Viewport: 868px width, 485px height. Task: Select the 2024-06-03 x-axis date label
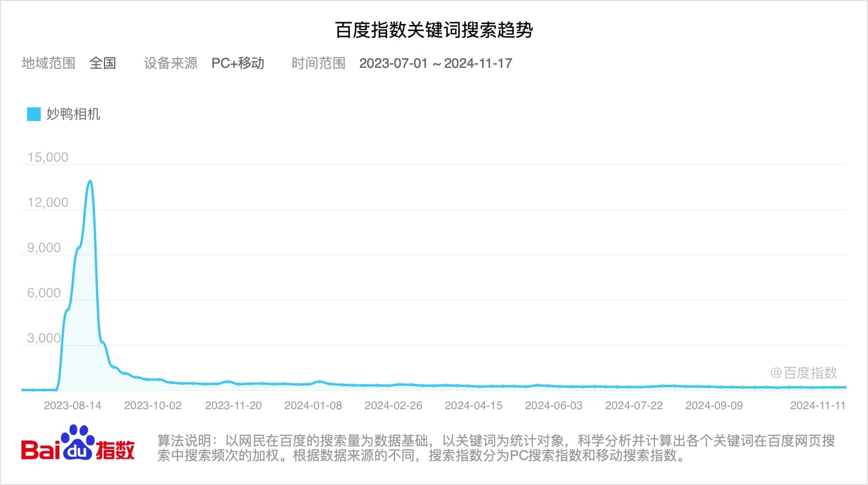point(553,405)
